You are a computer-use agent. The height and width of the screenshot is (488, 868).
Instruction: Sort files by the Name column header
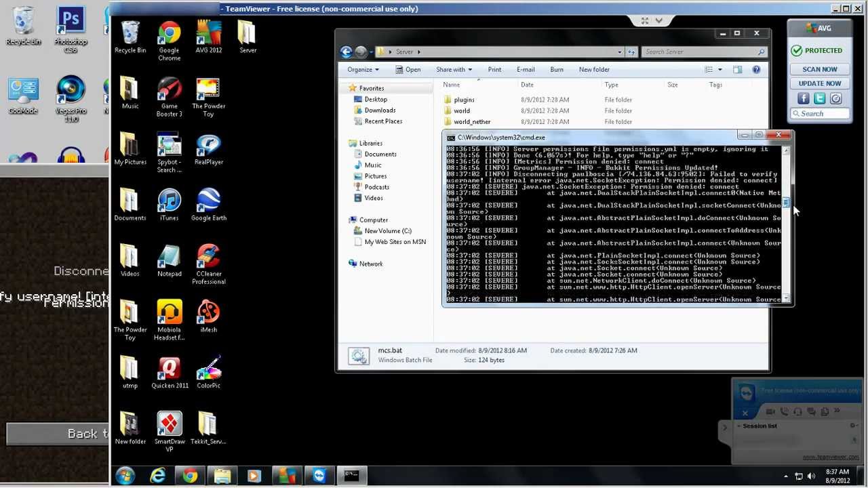tap(452, 85)
